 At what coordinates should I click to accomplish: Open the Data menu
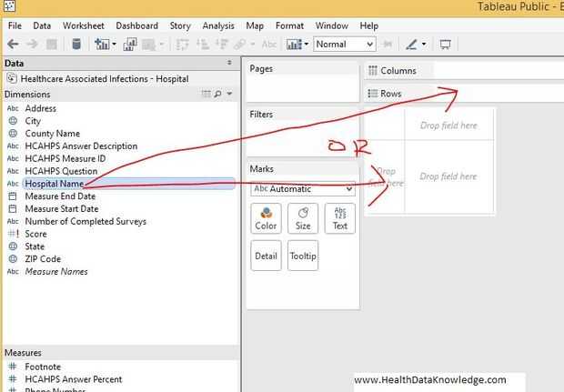pyautogui.click(x=42, y=25)
